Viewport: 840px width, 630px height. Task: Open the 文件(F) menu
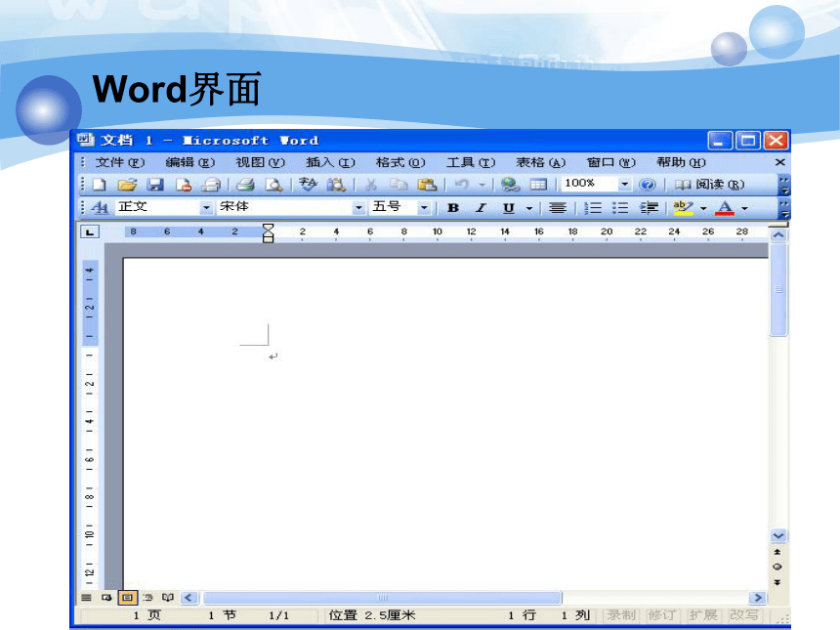point(119,162)
